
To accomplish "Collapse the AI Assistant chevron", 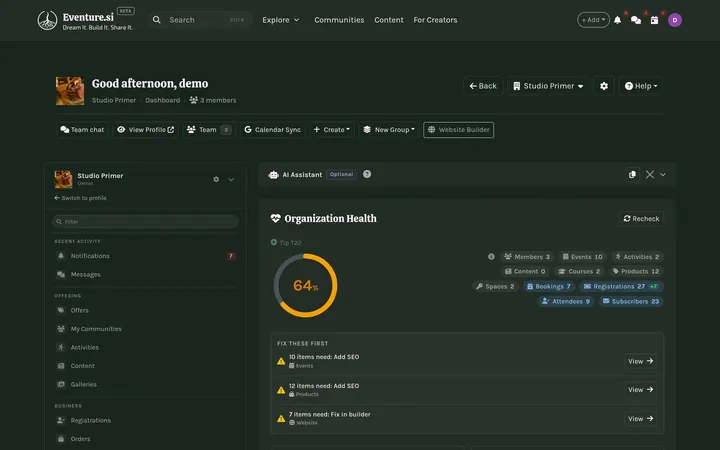I will [x=663, y=174].
